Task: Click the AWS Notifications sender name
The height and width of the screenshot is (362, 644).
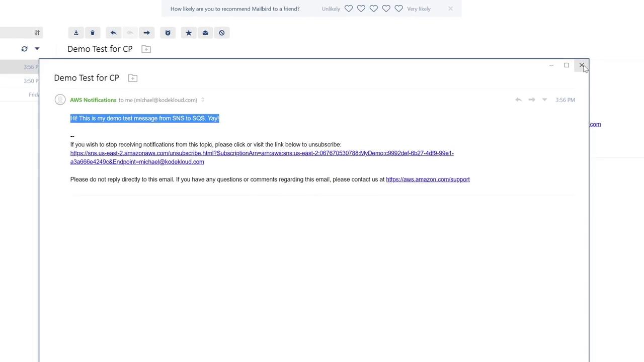Action: click(93, 100)
